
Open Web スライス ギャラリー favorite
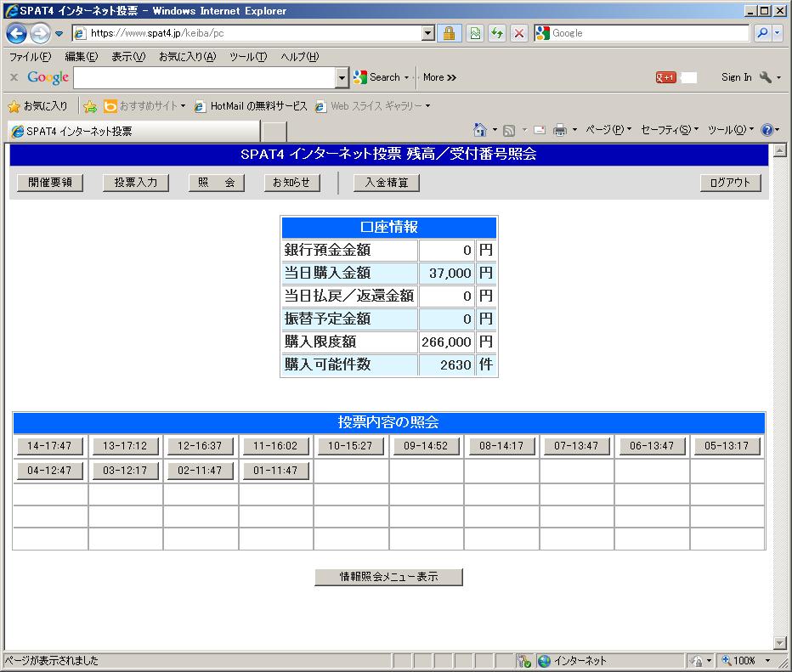pyautogui.click(x=372, y=106)
